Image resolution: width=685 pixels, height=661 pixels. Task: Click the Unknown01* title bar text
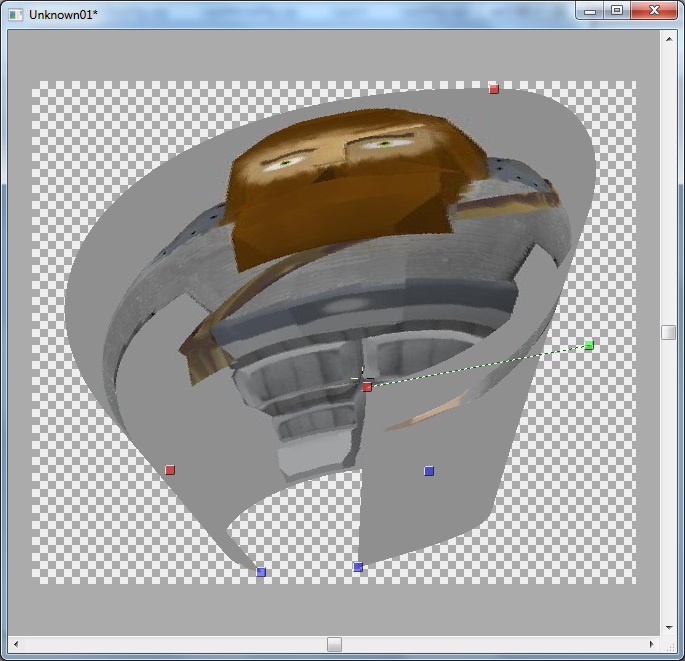[63, 15]
